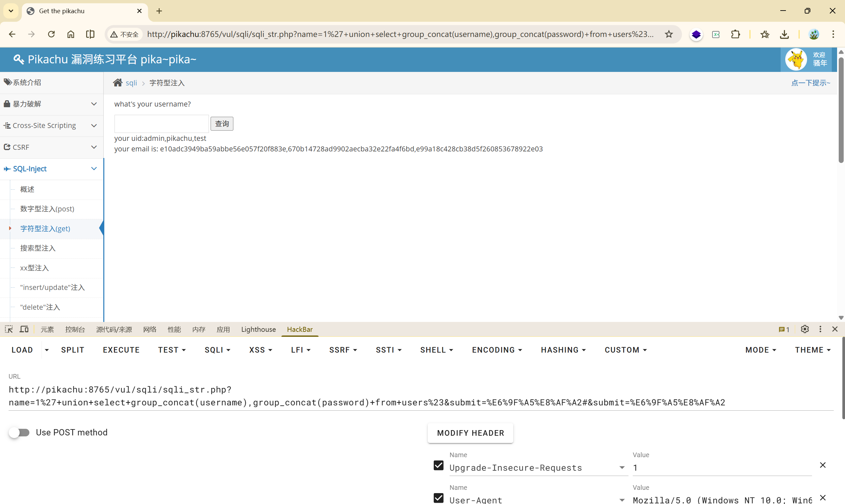Enable the Use POST method switch

(19, 432)
